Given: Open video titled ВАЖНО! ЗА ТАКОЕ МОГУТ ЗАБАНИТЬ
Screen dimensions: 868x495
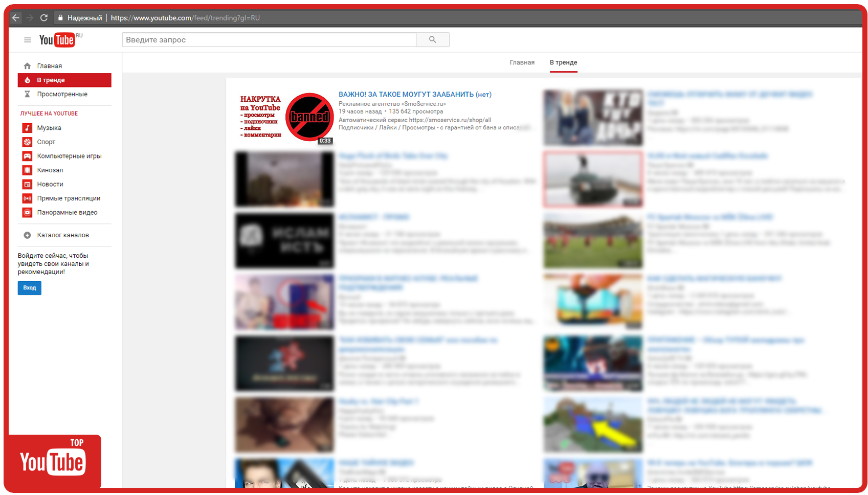Looking at the screenshot, I should (415, 95).
